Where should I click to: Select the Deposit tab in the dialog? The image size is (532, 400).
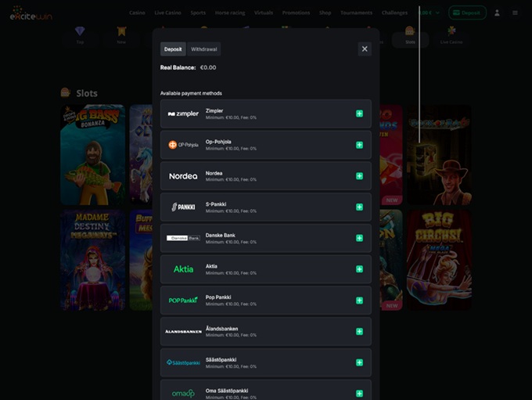pos(173,49)
